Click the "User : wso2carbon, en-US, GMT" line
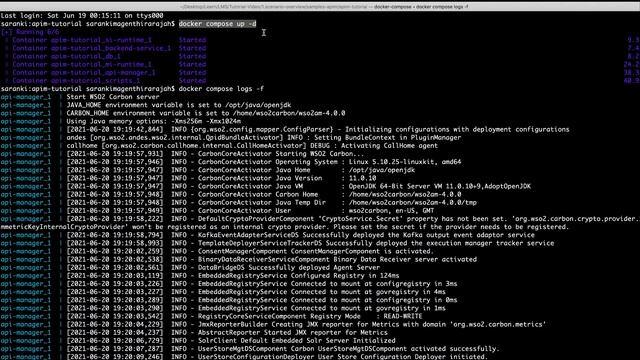This screenshot has width=640, height=360. 217,211
